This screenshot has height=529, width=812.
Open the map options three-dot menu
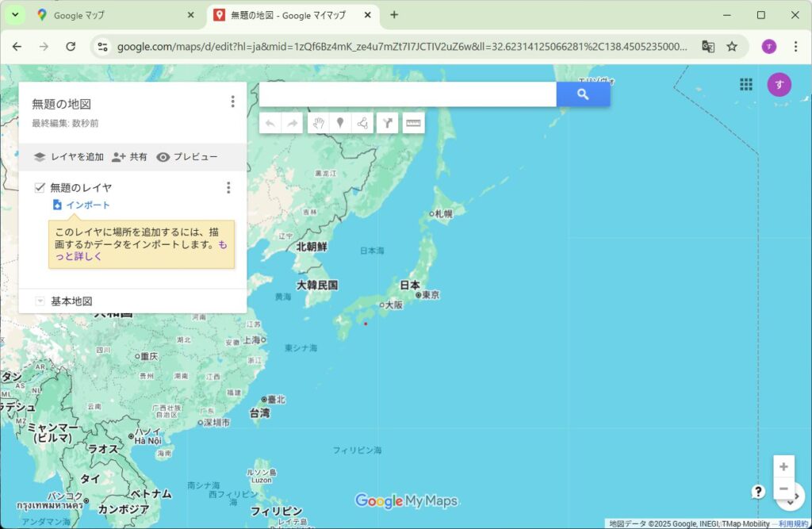point(232,102)
